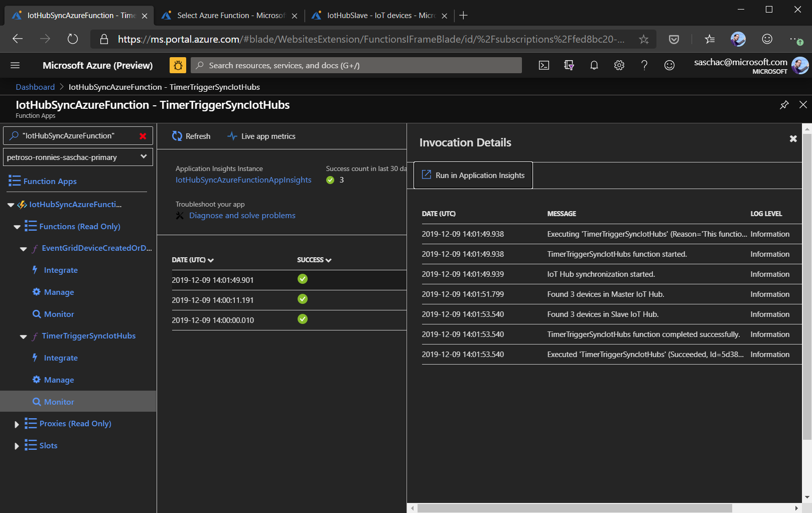Select the 14:01:49.901 invocation row
This screenshot has width=812, height=513.
pos(289,280)
